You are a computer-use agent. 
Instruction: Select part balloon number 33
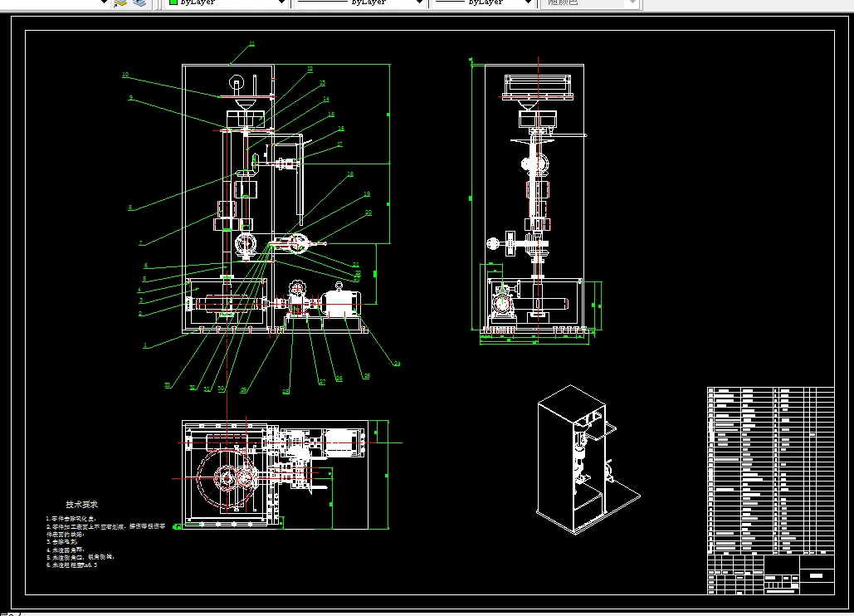pyautogui.click(x=168, y=385)
